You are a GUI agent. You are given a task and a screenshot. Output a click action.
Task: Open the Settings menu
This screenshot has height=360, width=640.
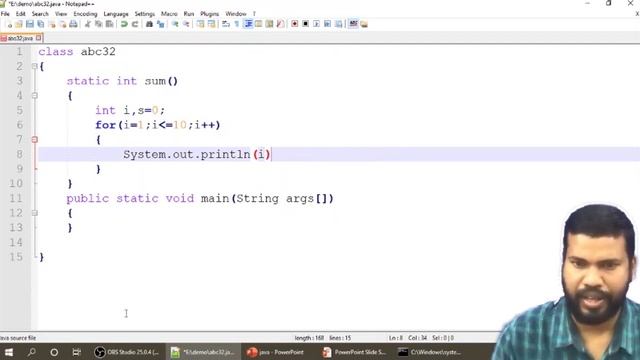click(144, 14)
